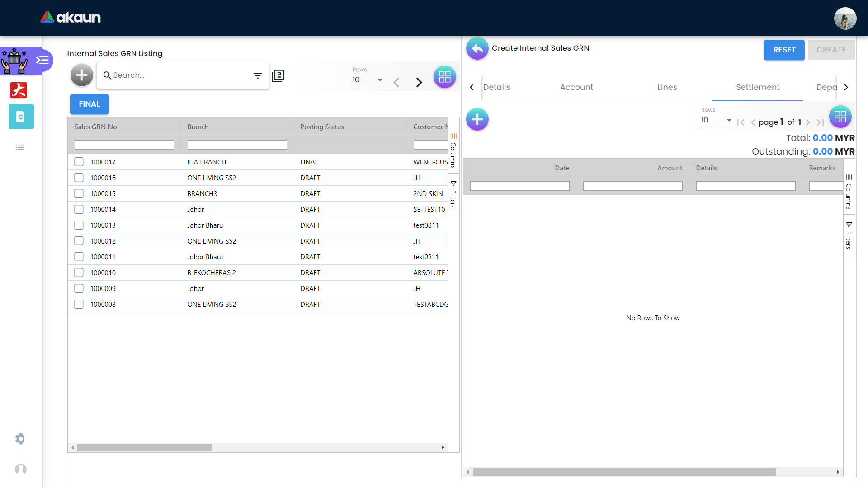This screenshot has width=868, height=488.
Task: Click the advanced search filter icon
Action: coord(258,75)
